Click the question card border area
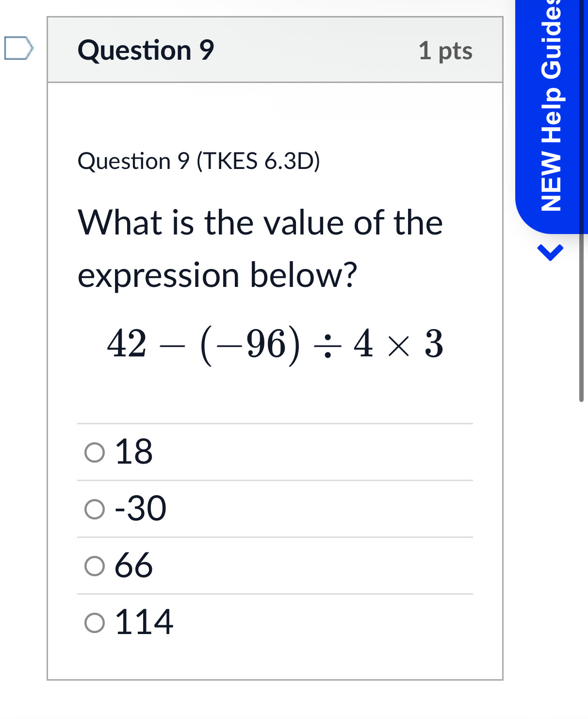 tap(276, 678)
